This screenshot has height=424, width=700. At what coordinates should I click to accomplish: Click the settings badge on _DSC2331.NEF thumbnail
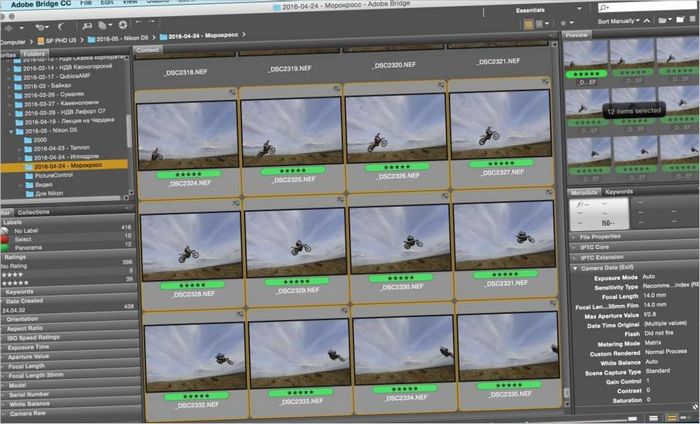549,193
